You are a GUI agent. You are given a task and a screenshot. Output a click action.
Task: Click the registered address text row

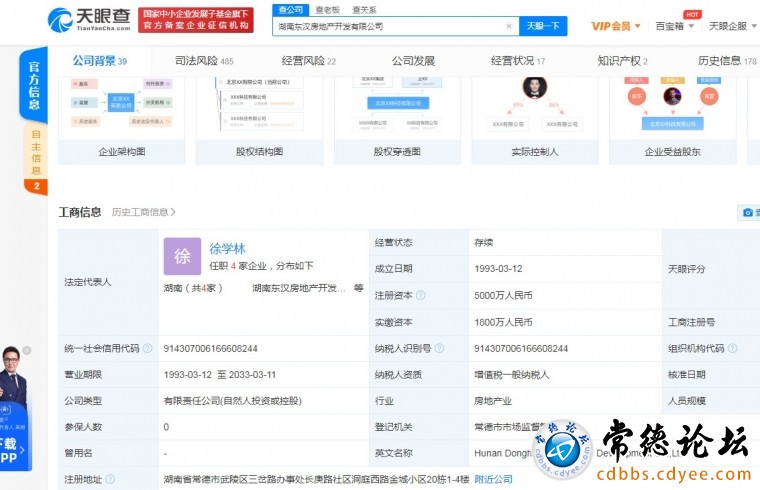pyautogui.click(x=316, y=479)
